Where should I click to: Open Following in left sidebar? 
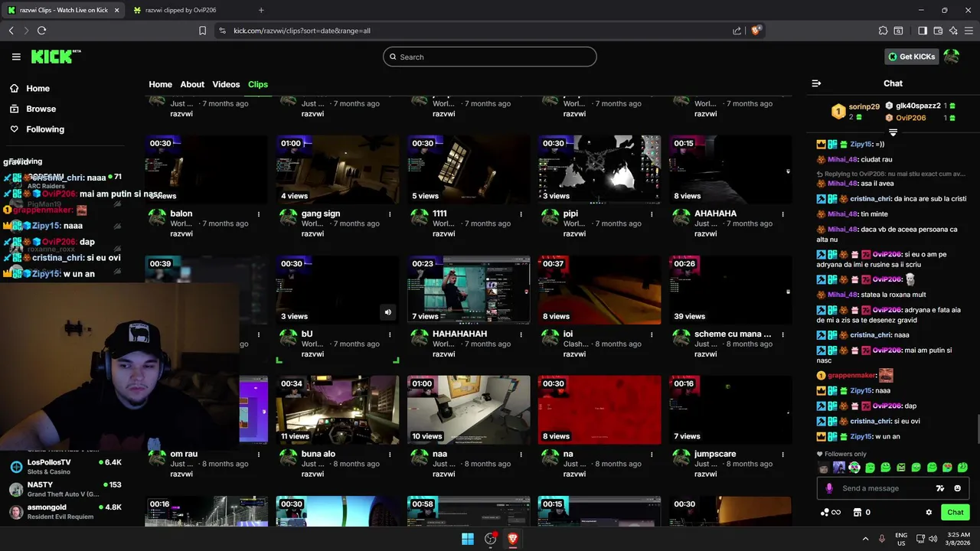click(38, 129)
